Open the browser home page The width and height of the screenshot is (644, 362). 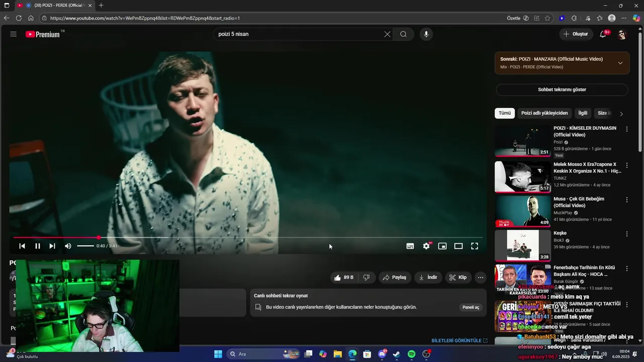(31, 18)
